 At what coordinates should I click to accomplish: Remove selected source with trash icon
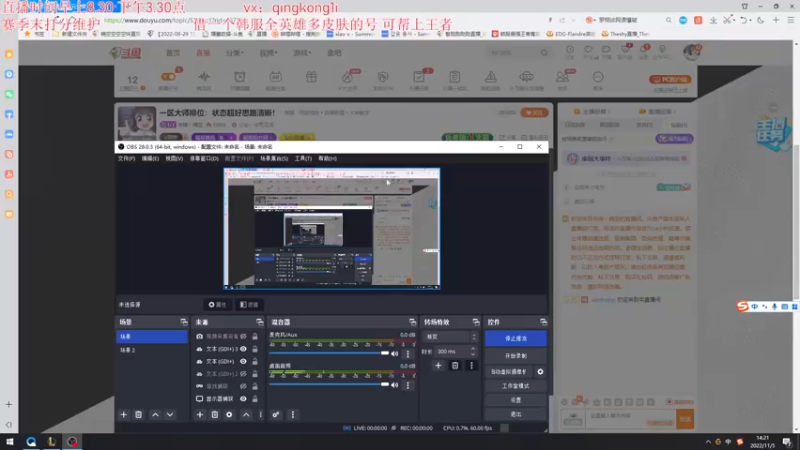pyautogui.click(x=215, y=415)
